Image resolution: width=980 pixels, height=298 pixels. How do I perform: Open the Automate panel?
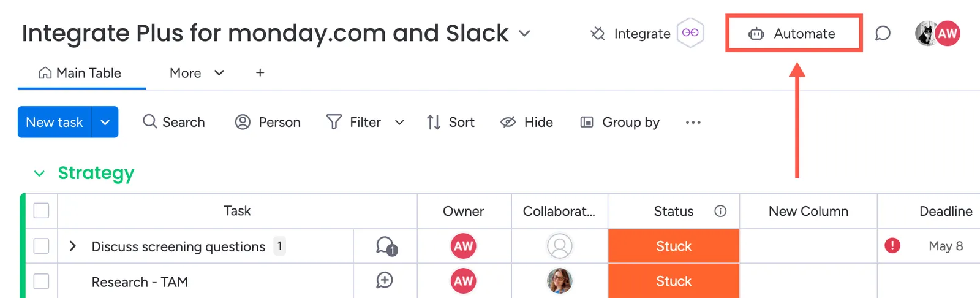pyautogui.click(x=793, y=34)
